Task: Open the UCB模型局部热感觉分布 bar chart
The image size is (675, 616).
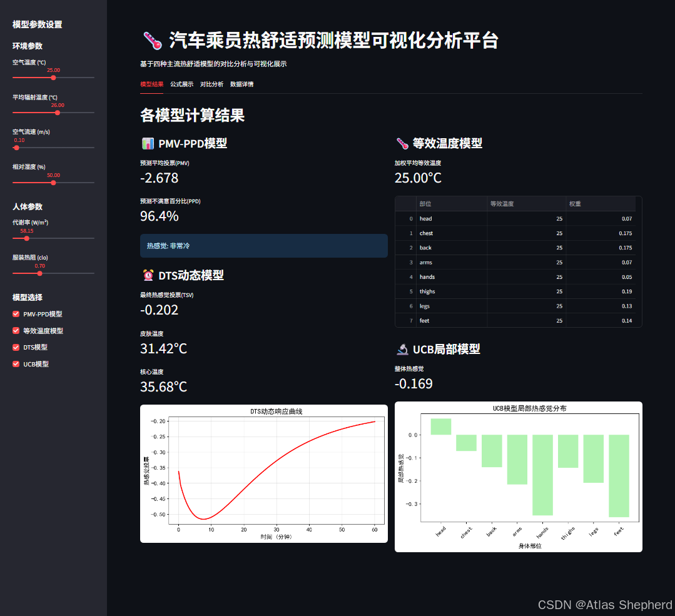Action: (x=519, y=477)
